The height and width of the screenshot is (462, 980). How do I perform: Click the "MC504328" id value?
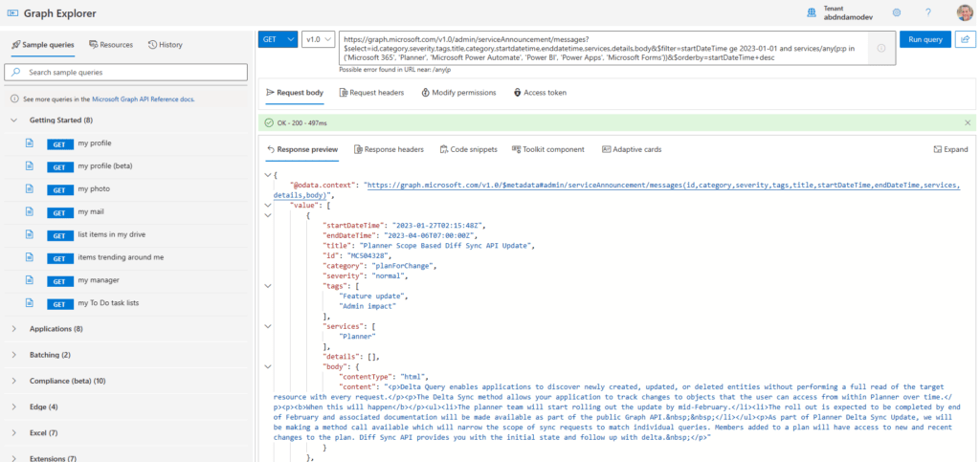tap(369, 255)
